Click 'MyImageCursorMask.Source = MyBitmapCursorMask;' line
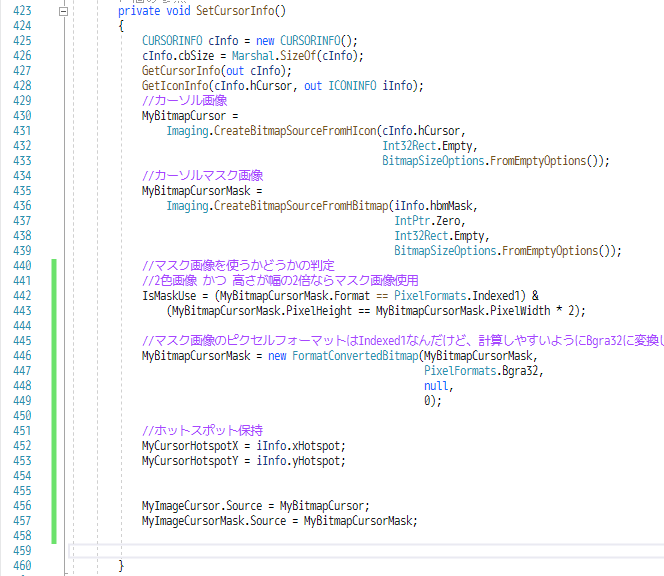This screenshot has height=576, width=664. tap(279, 521)
